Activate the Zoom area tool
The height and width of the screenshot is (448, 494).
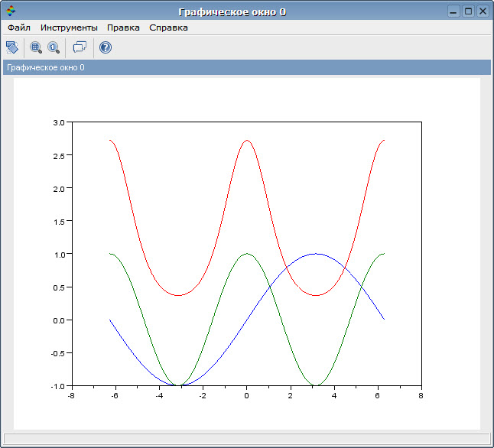[x=36, y=47]
